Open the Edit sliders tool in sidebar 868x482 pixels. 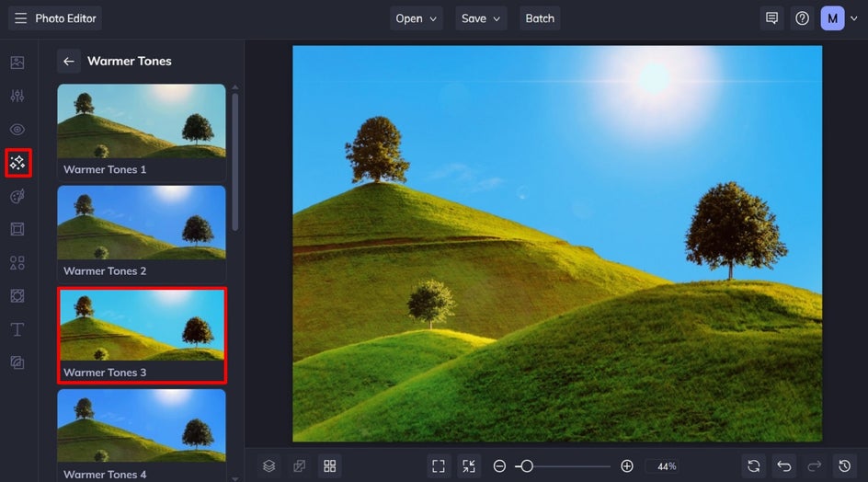[17, 96]
